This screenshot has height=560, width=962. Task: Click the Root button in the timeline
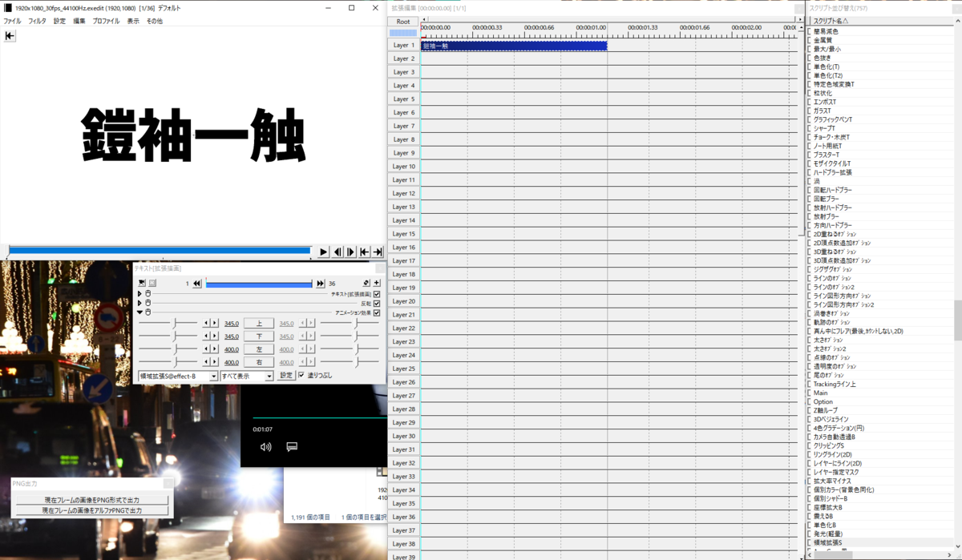[403, 22]
